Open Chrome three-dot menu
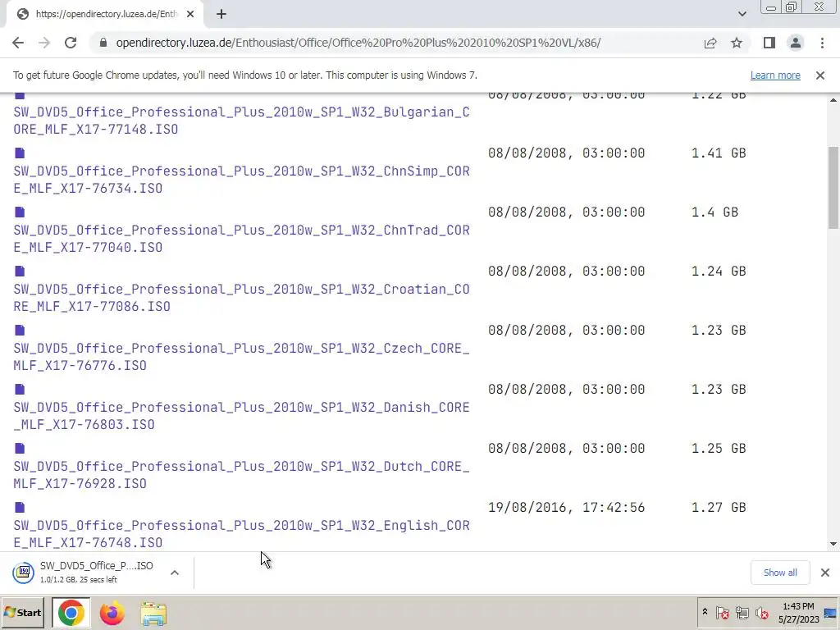Viewport: 840px width, 630px height. point(822,43)
